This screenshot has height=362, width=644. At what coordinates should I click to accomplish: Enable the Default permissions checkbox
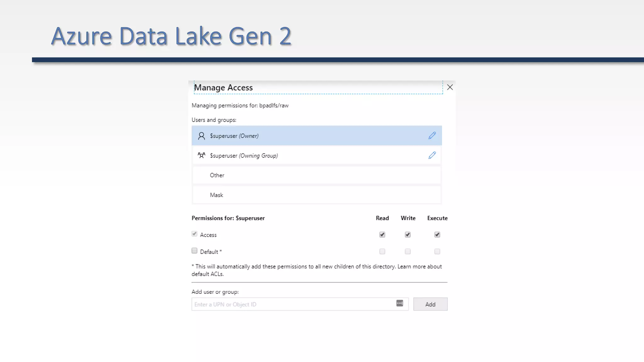(x=194, y=251)
